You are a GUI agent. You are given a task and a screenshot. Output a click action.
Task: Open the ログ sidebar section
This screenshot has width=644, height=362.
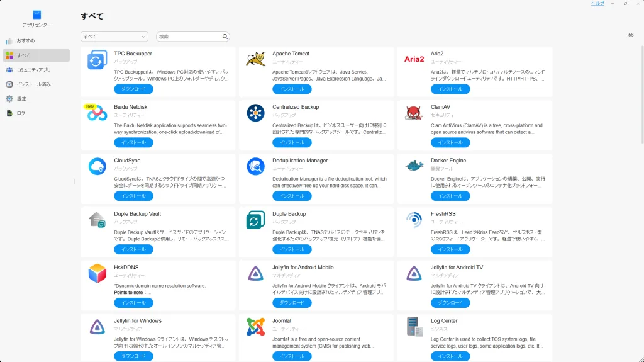point(36,113)
